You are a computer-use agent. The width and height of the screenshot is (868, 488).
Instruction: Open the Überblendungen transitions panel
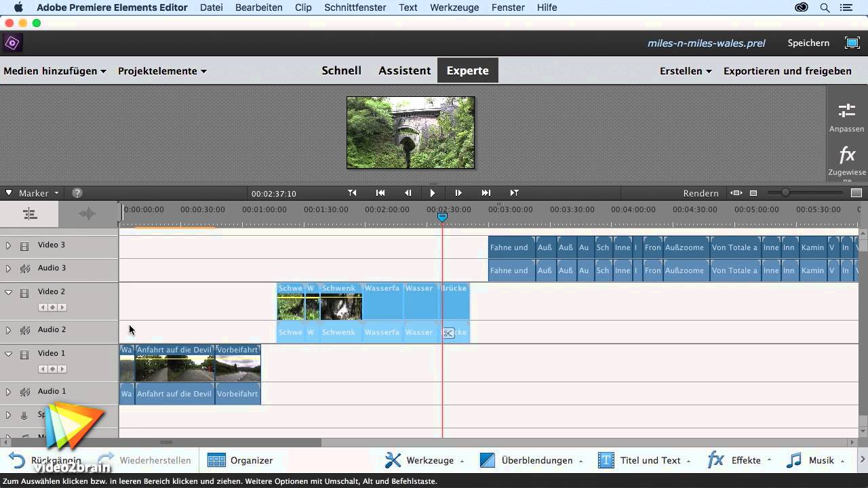531,460
